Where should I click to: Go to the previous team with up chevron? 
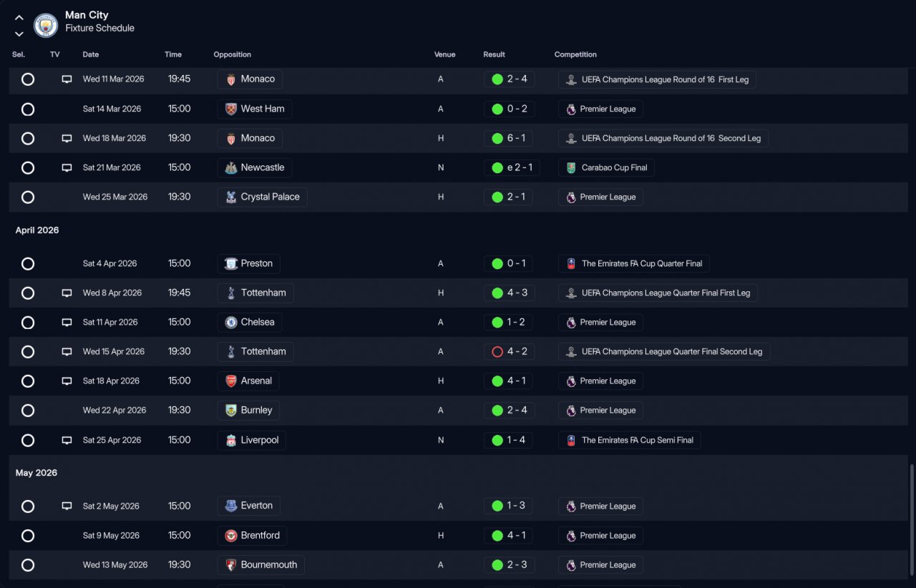click(19, 18)
